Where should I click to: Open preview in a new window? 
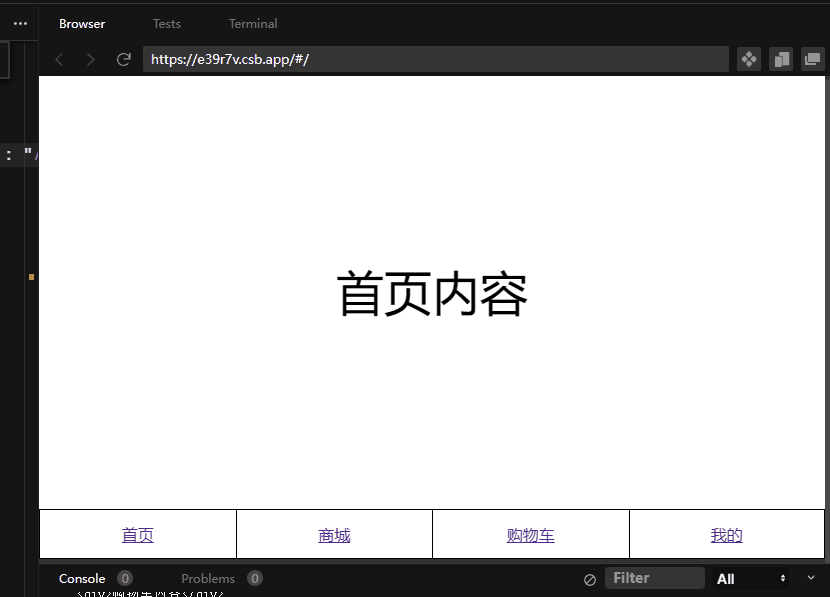(813, 59)
